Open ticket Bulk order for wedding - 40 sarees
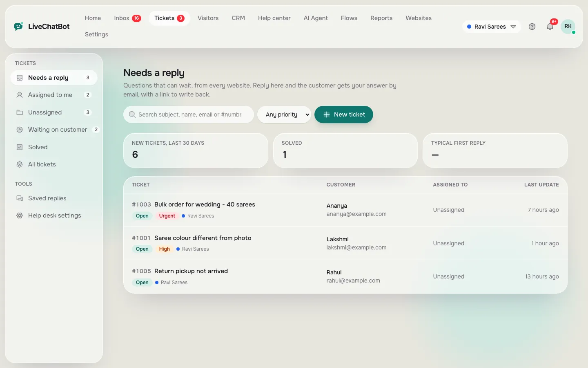 pos(205,204)
